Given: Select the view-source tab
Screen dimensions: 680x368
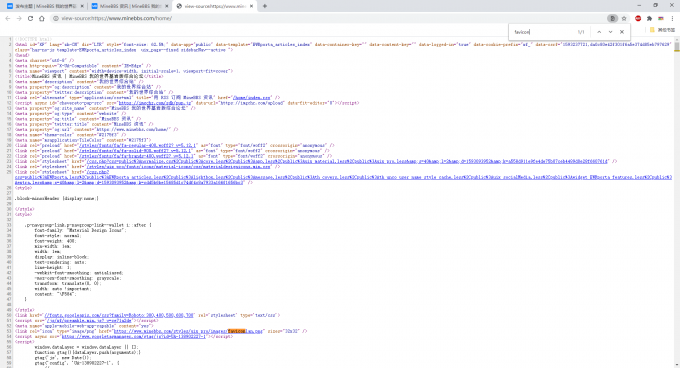Looking at the screenshot, I should (214, 6).
